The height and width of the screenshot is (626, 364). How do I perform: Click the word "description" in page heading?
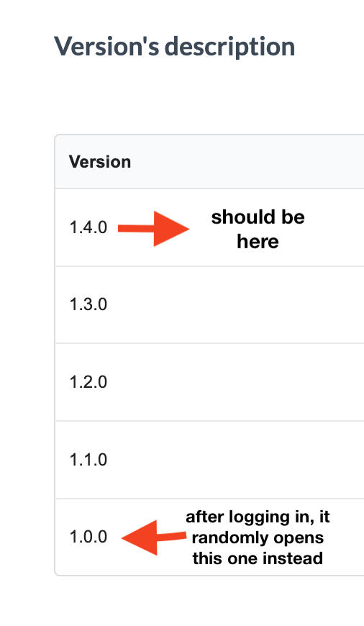[230, 47]
